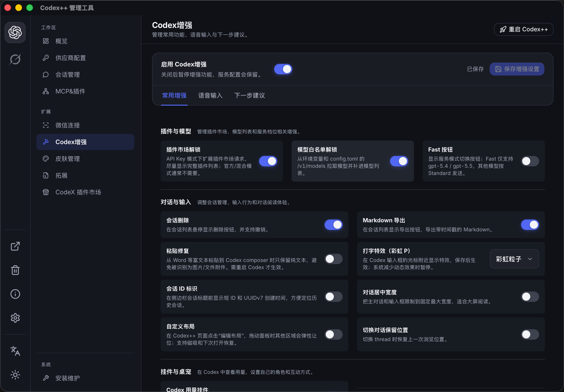The image size is (564, 392).
Task: Open 供应商配置 in the sidebar
Action: [85, 58]
